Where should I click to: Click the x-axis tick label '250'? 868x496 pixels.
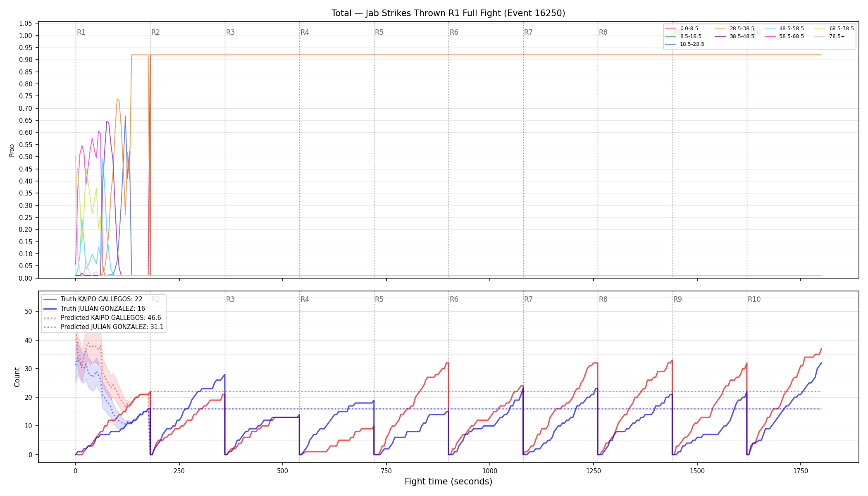tap(179, 471)
